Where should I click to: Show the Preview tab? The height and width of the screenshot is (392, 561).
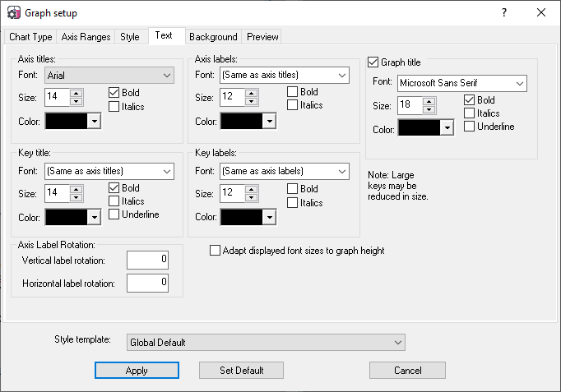tap(262, 37)
